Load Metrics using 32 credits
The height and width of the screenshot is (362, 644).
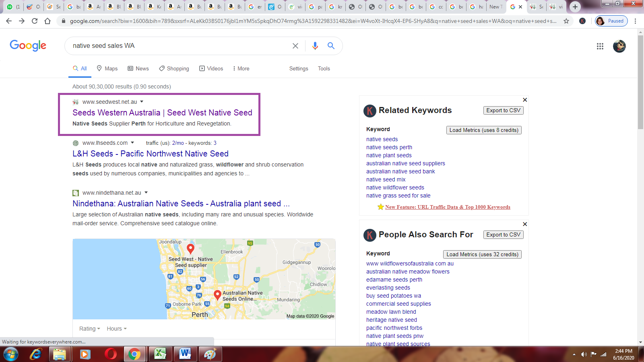pyautogui.click(x=482, y=254)
